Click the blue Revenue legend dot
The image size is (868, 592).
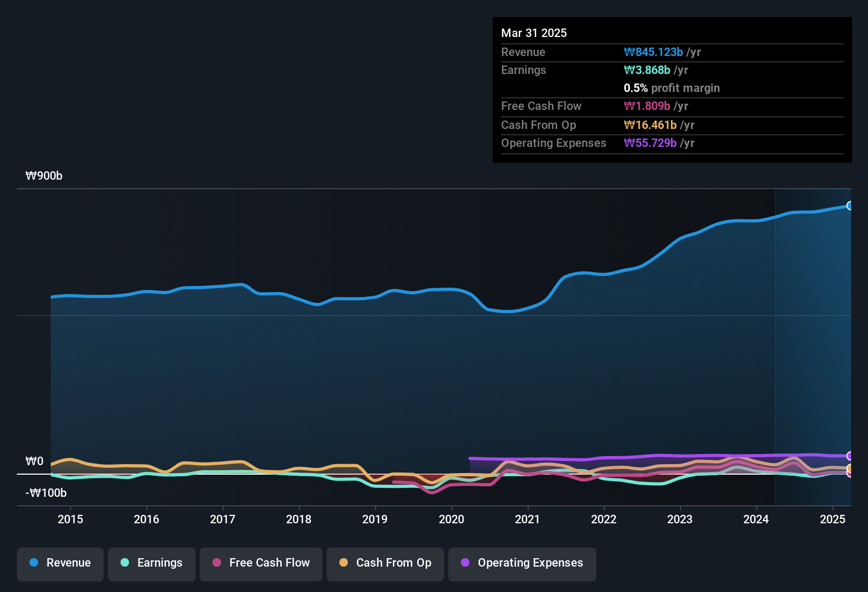[x=34, y=563]
